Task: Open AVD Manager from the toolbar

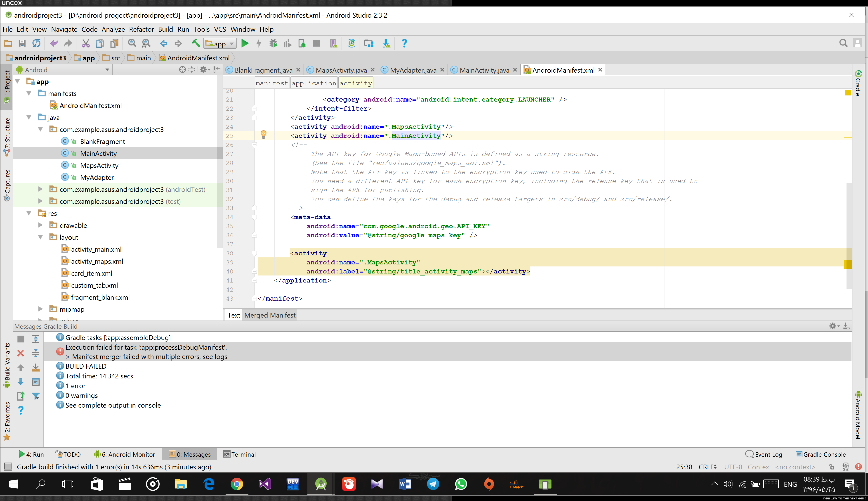Action: 333,43
